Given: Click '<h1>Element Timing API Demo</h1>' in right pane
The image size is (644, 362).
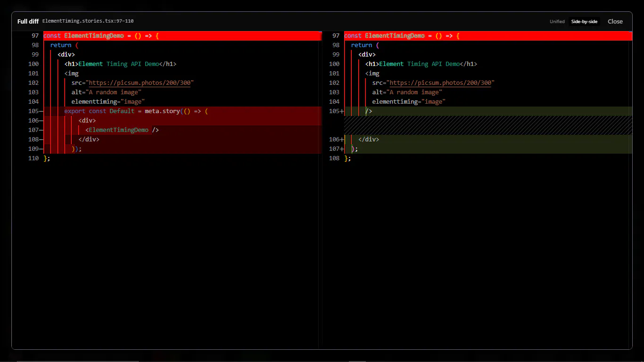Looking at the screenshot, I should (x=421, y=64).
